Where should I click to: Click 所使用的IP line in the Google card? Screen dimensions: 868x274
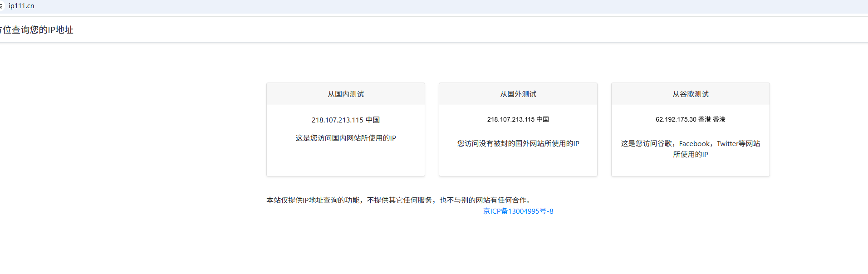pyautogui.click(x=690, y=154)
